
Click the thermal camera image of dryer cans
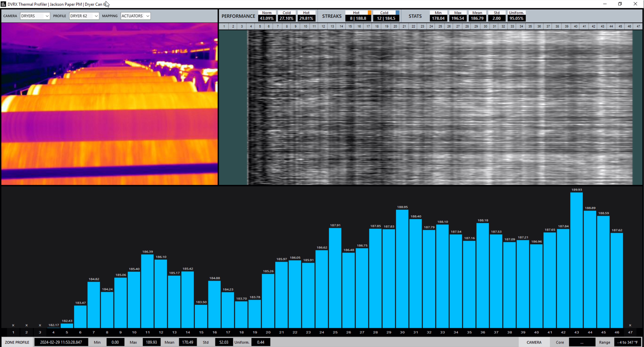(110, 104)
